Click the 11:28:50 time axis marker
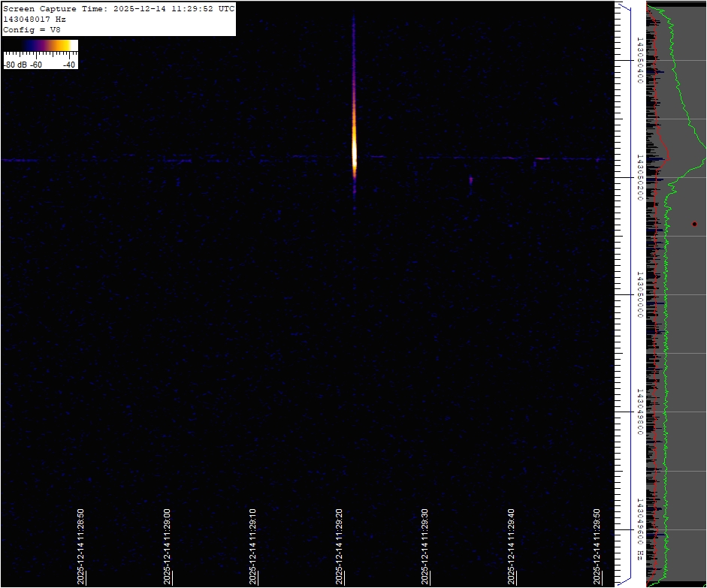Screen dimensions: 707x588 click(x=81, y=547)
